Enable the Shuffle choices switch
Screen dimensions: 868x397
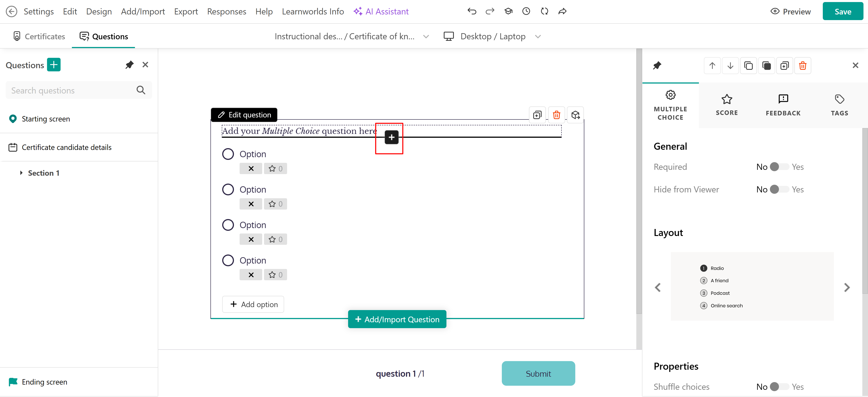click(779, 387)
